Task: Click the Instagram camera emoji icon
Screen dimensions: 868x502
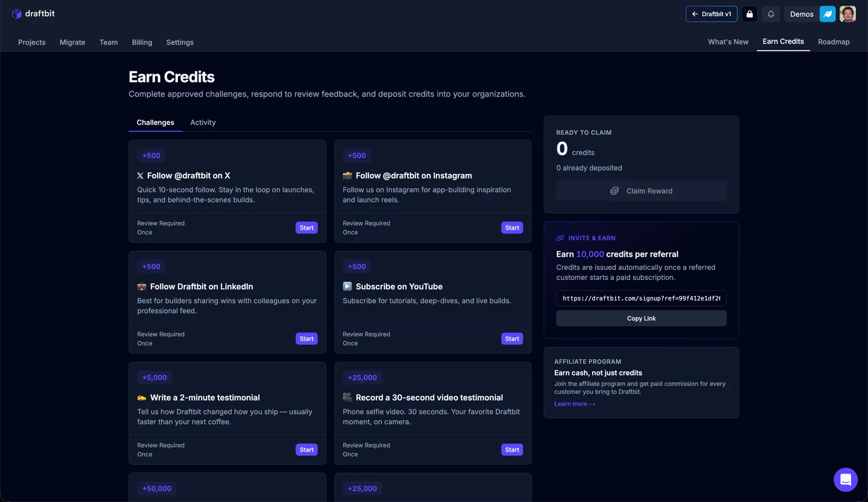Action: [347, 175]
